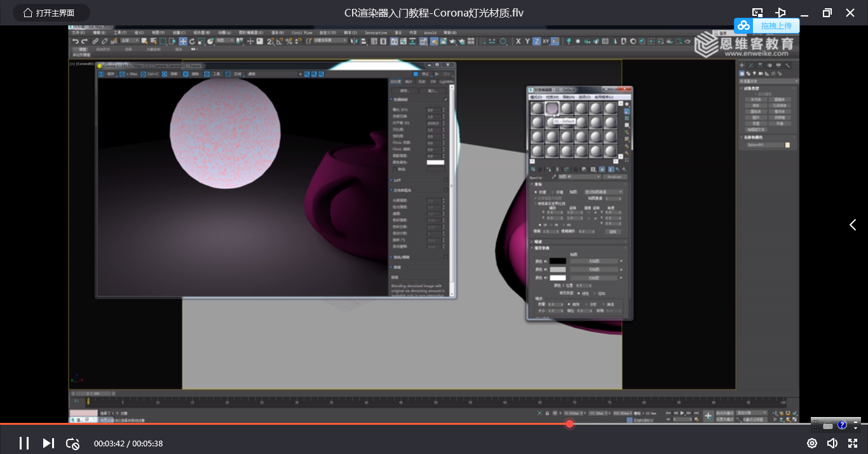Open the Edit menu in 3ds Max

[99, 32]
